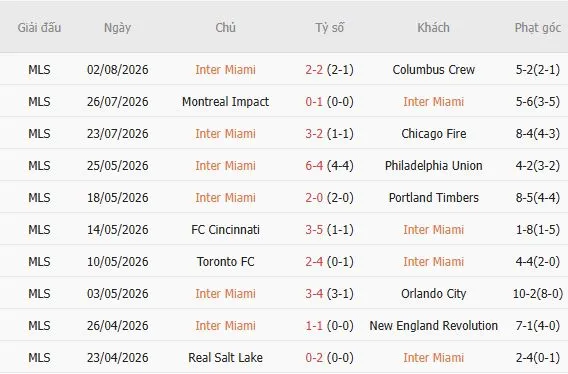Click the 6-4 (4-4) score

[x=329, y=166]
